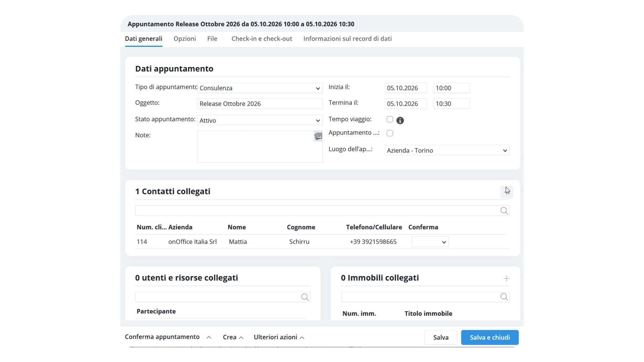Expand the Conferma appuntamento menu
644x362 pixels.
(x=168, y=337)
